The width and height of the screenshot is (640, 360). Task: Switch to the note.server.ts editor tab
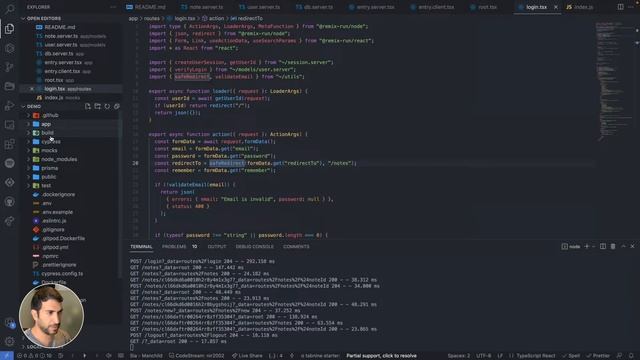pyautogui.click(x=202, y=7)
